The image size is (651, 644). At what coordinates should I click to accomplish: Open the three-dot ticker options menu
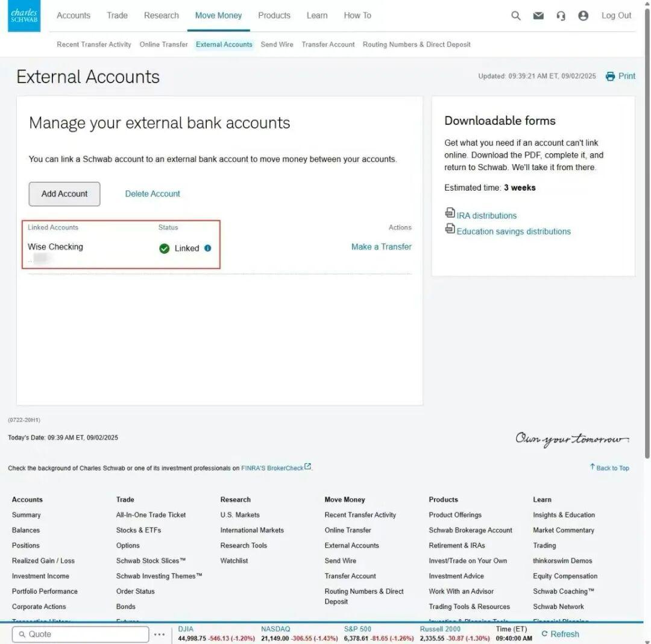[x=159, y=634]
